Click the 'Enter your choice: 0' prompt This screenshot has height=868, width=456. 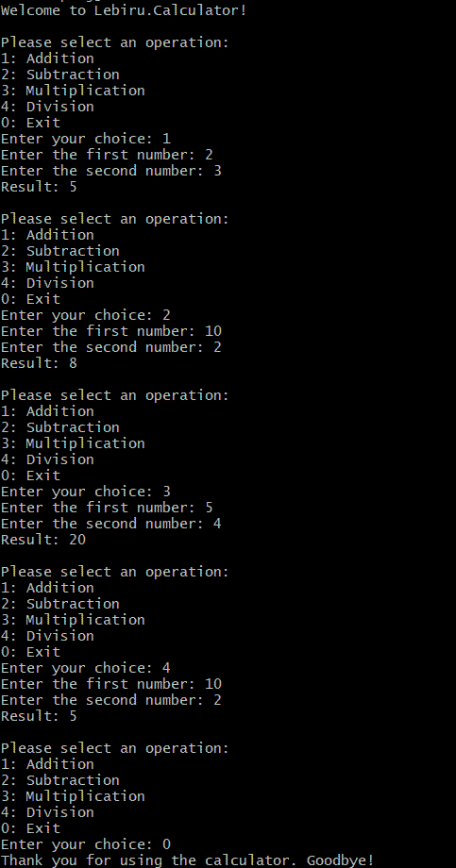click(86, 844)
